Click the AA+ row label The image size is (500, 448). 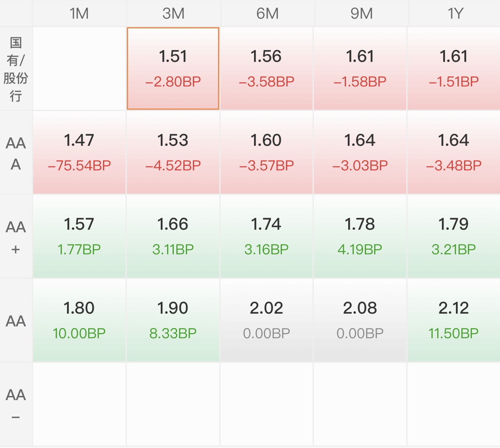[x=16, y=237]
